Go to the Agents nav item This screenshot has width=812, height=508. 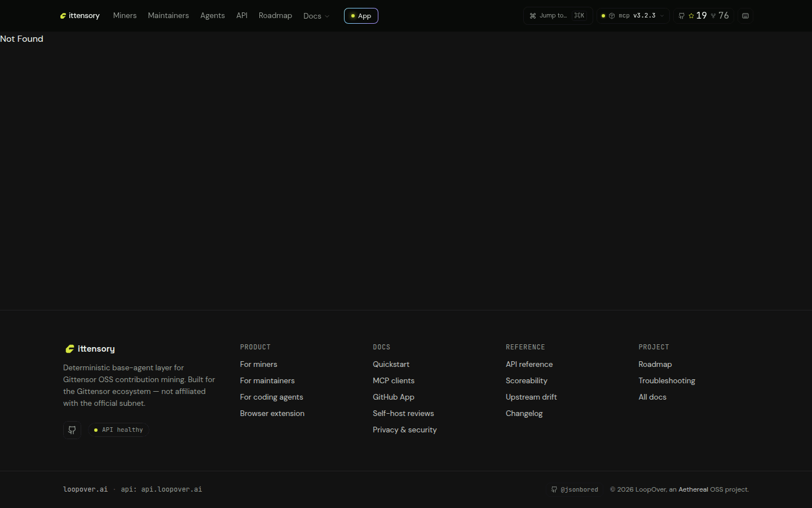tap(213, 16)
